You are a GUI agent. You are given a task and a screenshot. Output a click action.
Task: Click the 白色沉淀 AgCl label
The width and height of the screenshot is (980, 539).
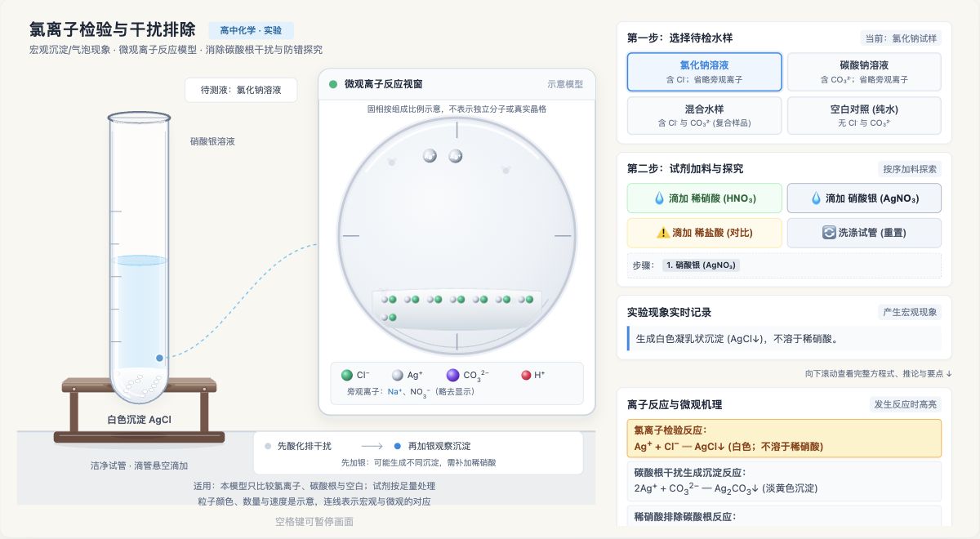[x=139, y=420]
